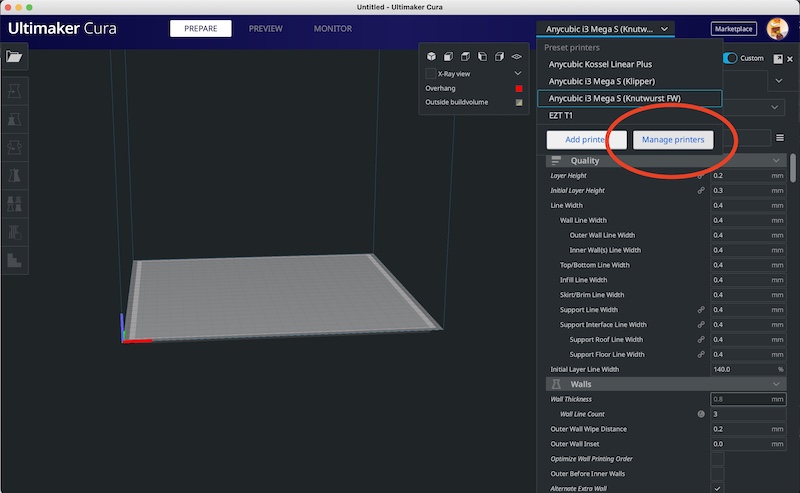Click the Add printer button
Viewport: 800px width, 493px height.
point(586,139)
